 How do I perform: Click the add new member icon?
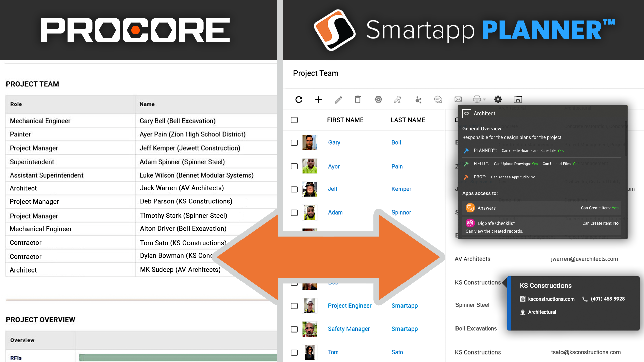tap(318, 99)
